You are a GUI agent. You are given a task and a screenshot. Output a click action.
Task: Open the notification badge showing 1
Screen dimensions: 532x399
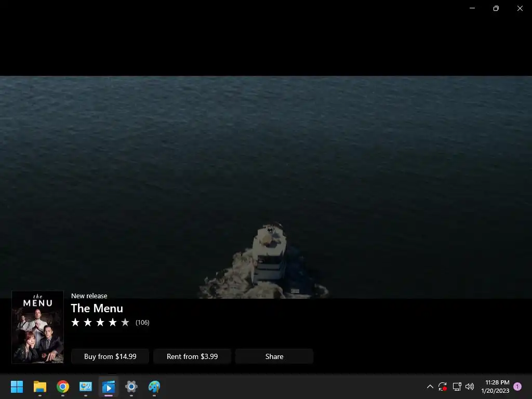pyautogui.click(x=517, y=387)
